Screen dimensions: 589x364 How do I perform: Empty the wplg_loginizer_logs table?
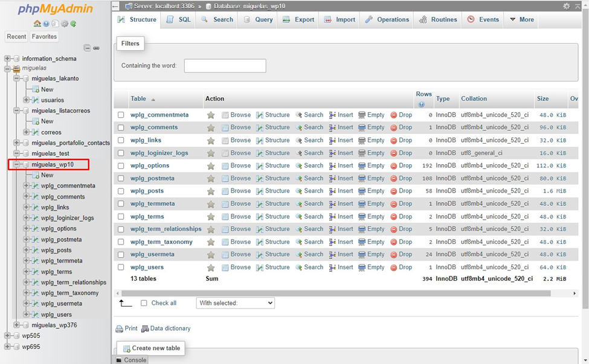[x=372, y=153]
